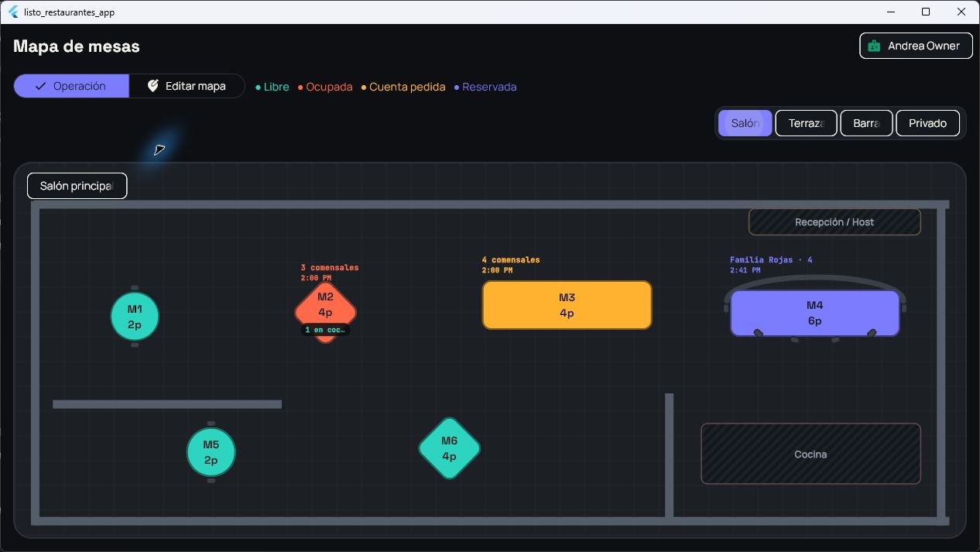Click the 'Familia Rojas · 4' reservation label
The image size is (980, 552).
pyautogui.click(x=771, y=260)
